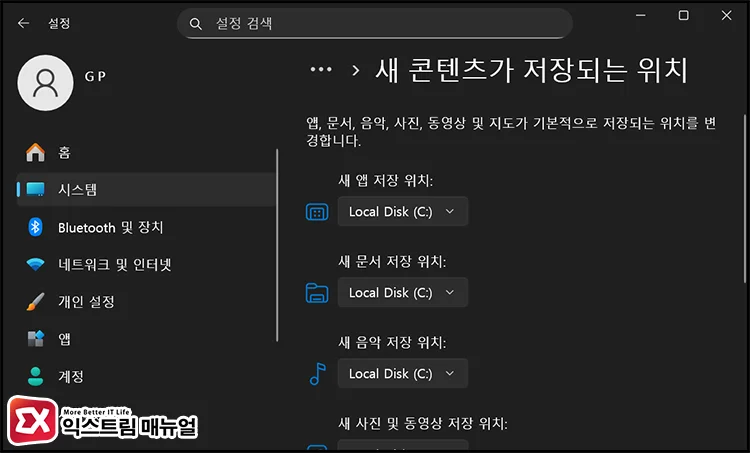Open the GP account name
The image size is (750, 453).
click(95, 76)
